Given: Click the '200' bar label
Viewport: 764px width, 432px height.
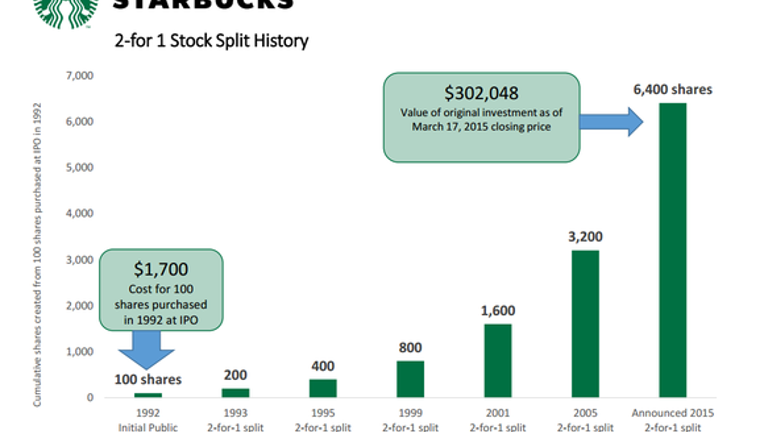Looking at the screenshot, I should click(235, 375).
